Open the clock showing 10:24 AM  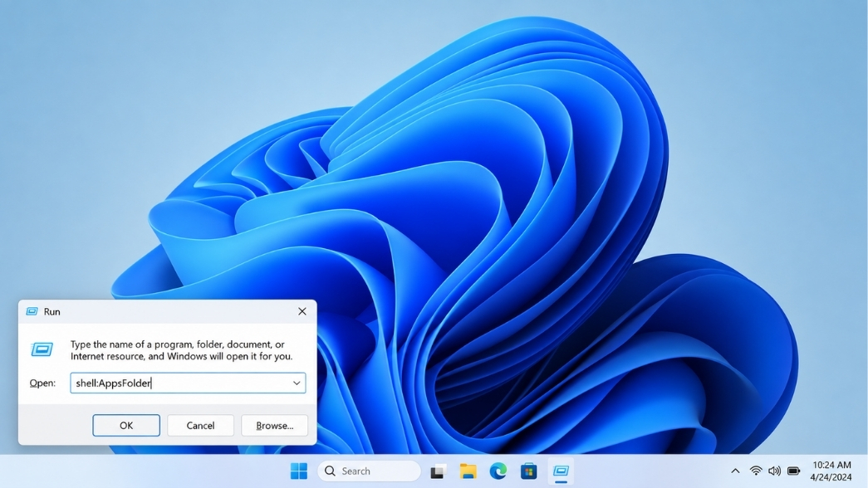(831, 465)
